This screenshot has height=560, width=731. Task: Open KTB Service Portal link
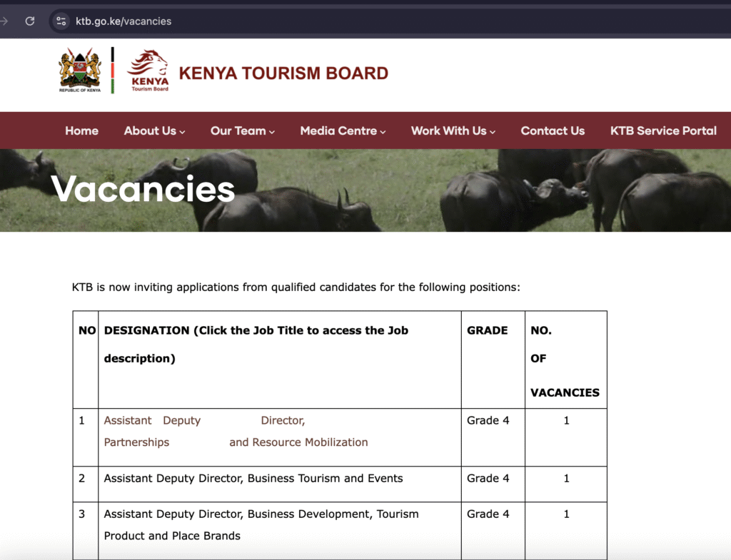663,131
